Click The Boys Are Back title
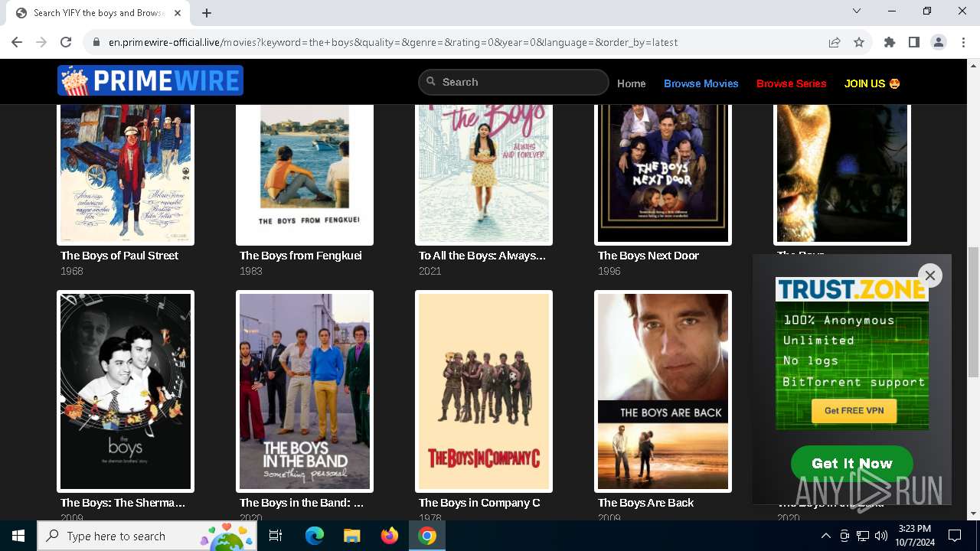The height and width of the screenshot is (551, 980). coord(646,503)
